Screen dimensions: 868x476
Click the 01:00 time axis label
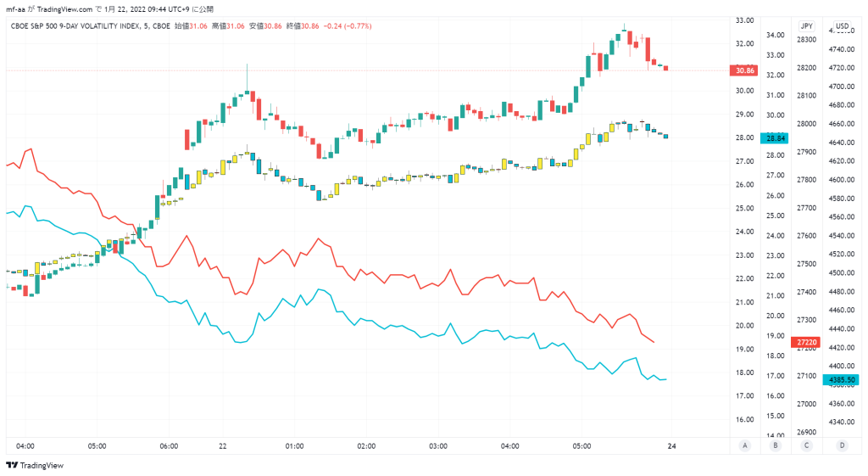pyautogui.click(x=294, y=446)
